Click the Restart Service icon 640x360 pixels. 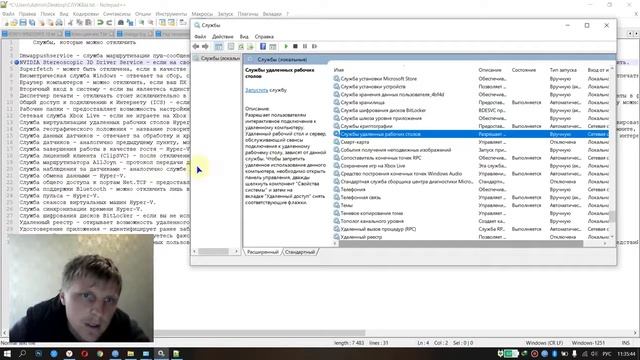314,47
